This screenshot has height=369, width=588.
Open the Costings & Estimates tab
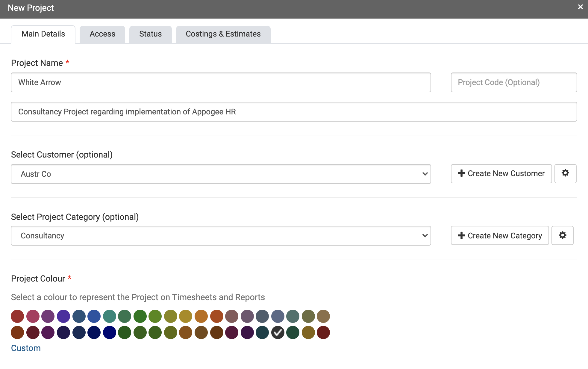[x=223, y=34]
